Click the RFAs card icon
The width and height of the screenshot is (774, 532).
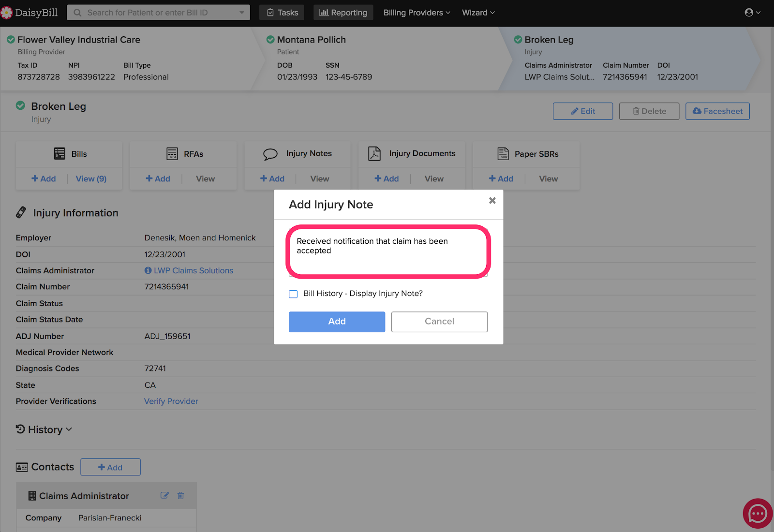pyautogui.click(x=172, y=154)
